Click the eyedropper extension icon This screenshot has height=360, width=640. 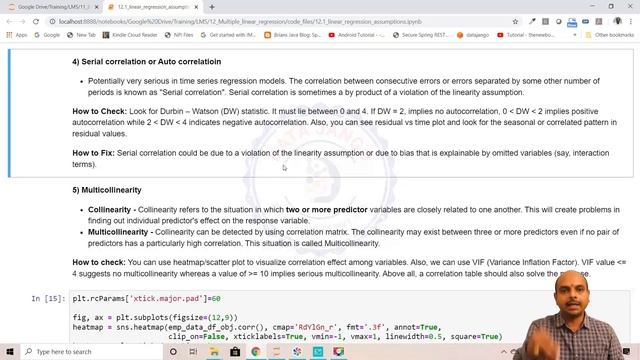point(532,22)
